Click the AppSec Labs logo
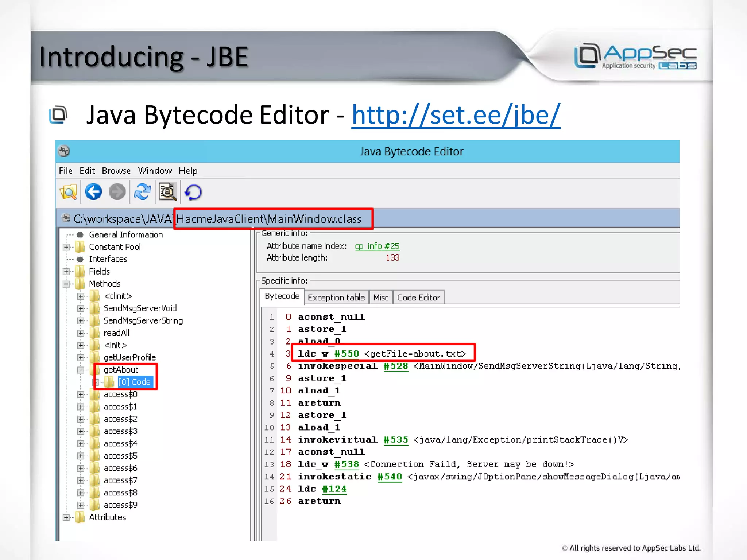 (635, 57)
